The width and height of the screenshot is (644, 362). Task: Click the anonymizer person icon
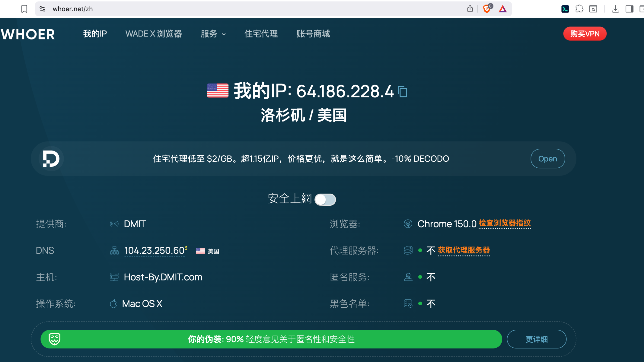(x=408, y=277)
